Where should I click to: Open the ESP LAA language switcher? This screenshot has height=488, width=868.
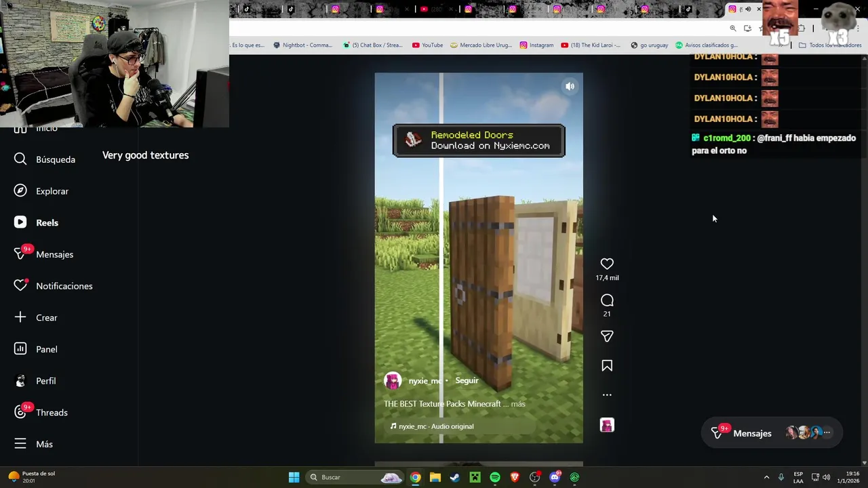pyautogui.click(x=798, y=477)
